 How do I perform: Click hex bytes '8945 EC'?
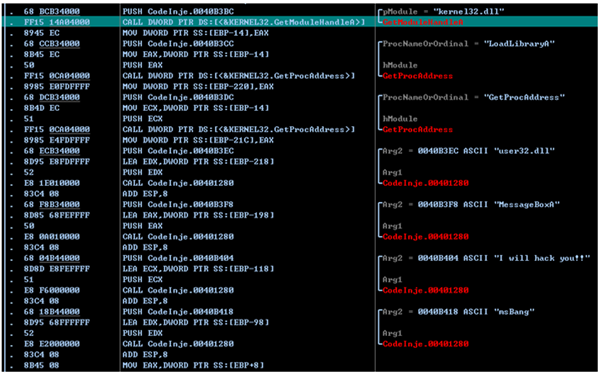point(42,33)
